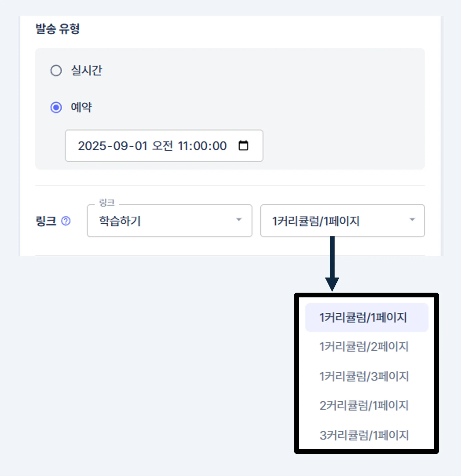Click the 예약 option label text

coord(81,107)
